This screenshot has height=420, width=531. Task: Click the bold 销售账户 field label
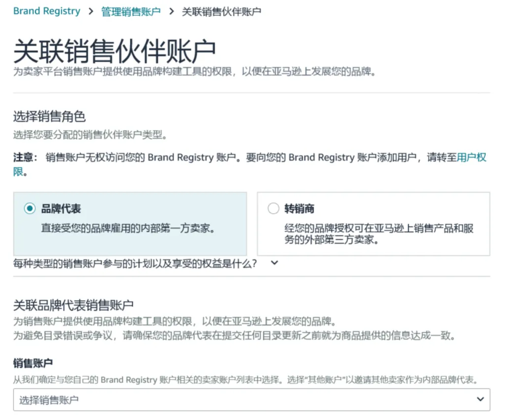(32, 363)
